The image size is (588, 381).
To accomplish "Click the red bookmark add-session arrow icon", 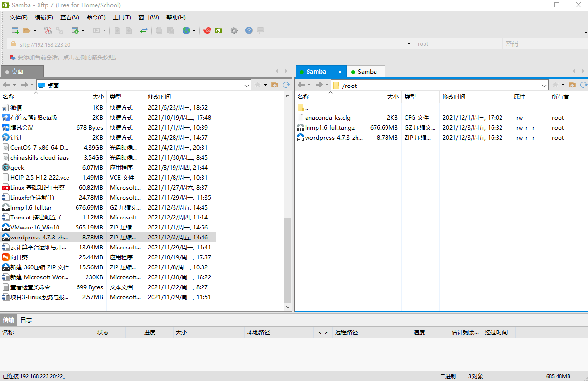I will [x=12, y=57].
